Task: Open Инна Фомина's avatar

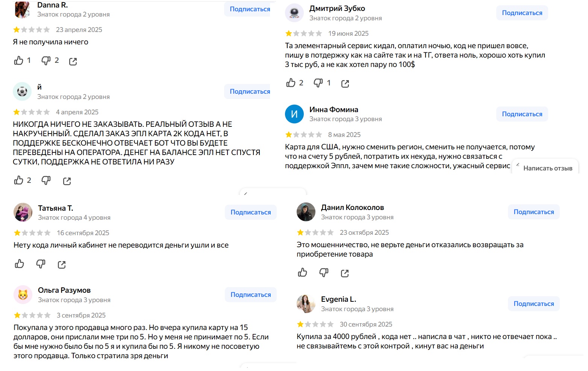Action: (x=294, y=114)
